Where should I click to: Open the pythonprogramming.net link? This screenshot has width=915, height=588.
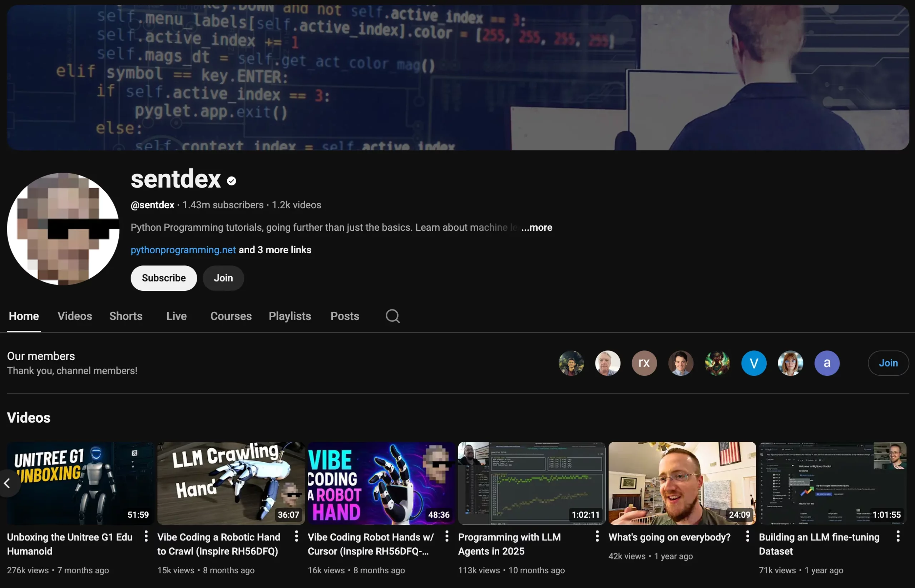point(183,250)
